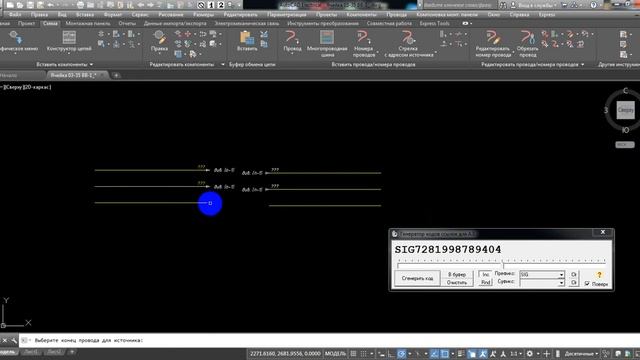Toggle 2D object snap in status bar
The image size is (640, 360).
coord(444,353)
